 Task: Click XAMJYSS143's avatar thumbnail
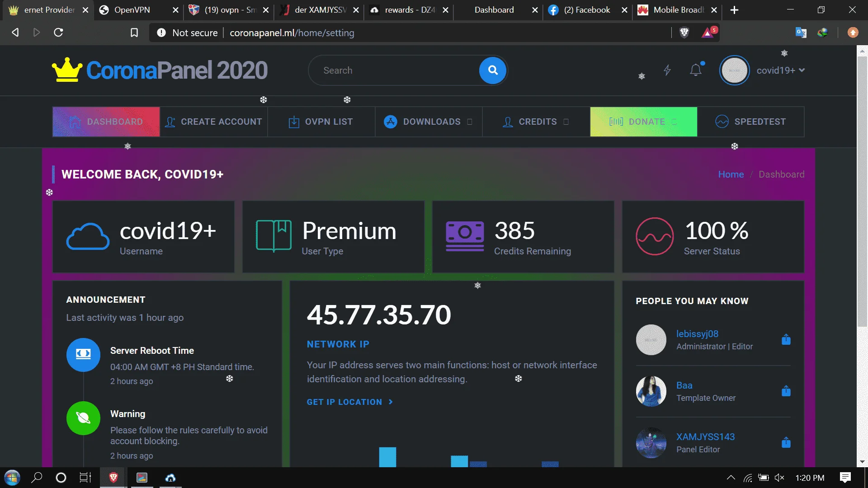[x=651, y=443]
